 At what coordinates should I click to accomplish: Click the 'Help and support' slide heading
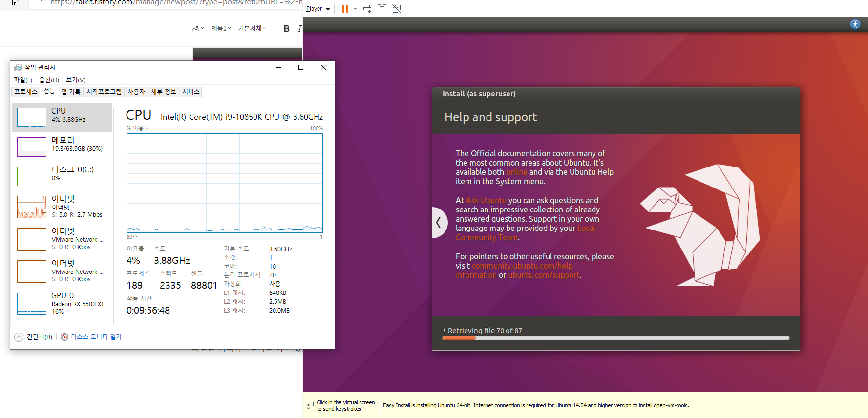[490, 117]
